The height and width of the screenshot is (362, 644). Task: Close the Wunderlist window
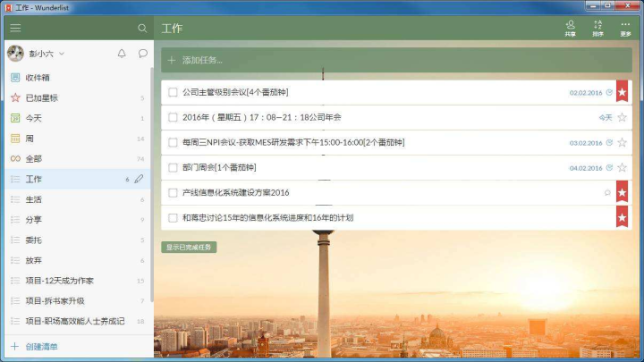[x=628, y=5]
